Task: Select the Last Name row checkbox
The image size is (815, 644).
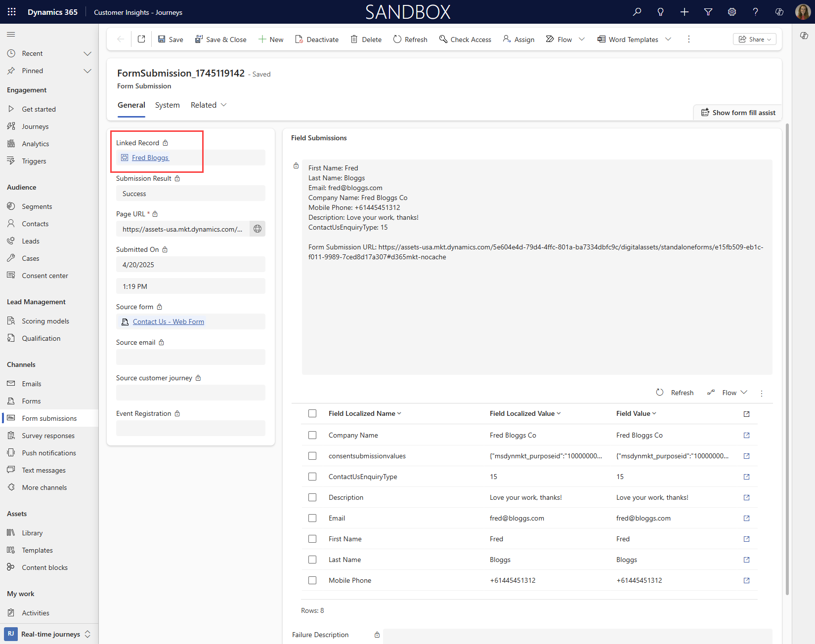Action: click(312, 560)
